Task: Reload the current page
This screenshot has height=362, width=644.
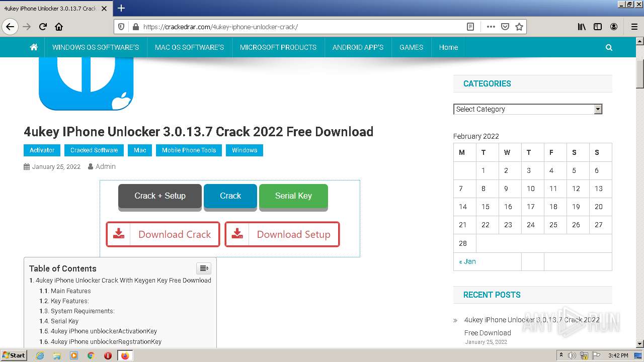Action: click(43, 27)
